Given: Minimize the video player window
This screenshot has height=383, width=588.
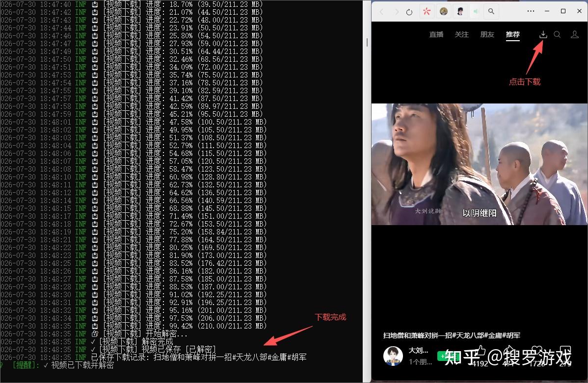Looking at the screenshot, I should tap(547, 11).
